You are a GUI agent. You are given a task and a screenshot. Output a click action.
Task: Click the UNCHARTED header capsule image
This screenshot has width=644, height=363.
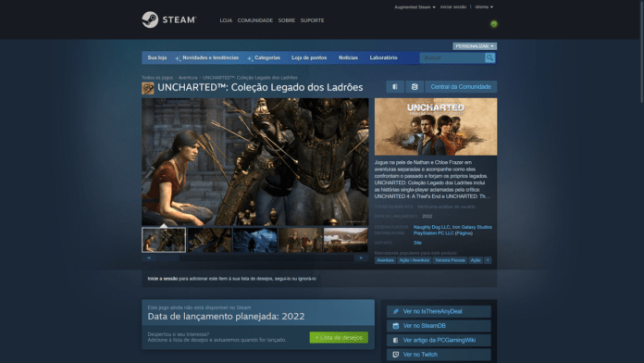[x=436, y=127]
